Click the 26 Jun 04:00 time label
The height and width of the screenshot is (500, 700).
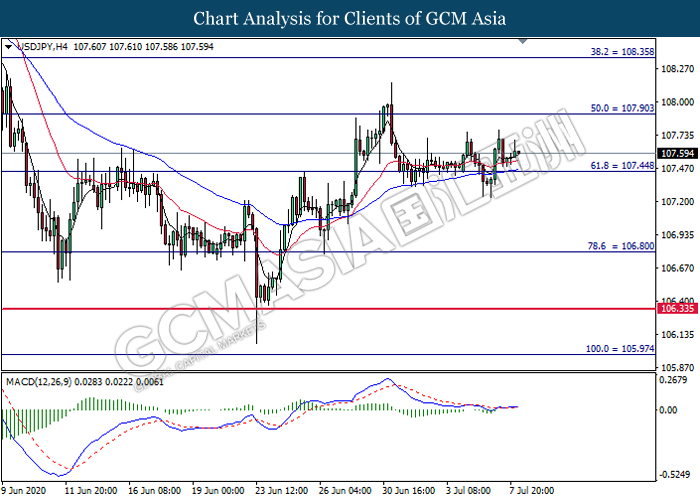(345, 491)
